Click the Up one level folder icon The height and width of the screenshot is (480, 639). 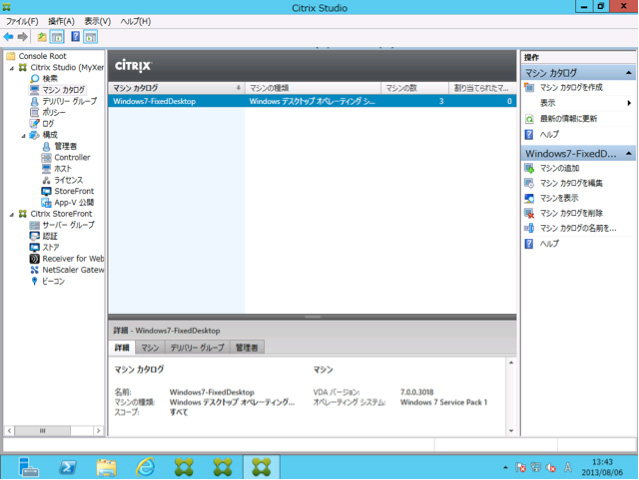42,37
